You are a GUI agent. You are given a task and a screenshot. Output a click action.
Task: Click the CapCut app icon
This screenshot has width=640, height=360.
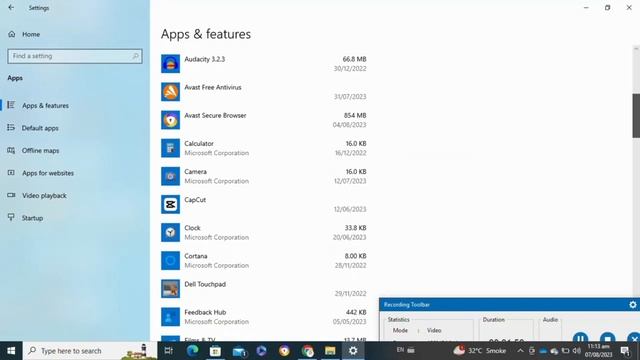(170, 204)
